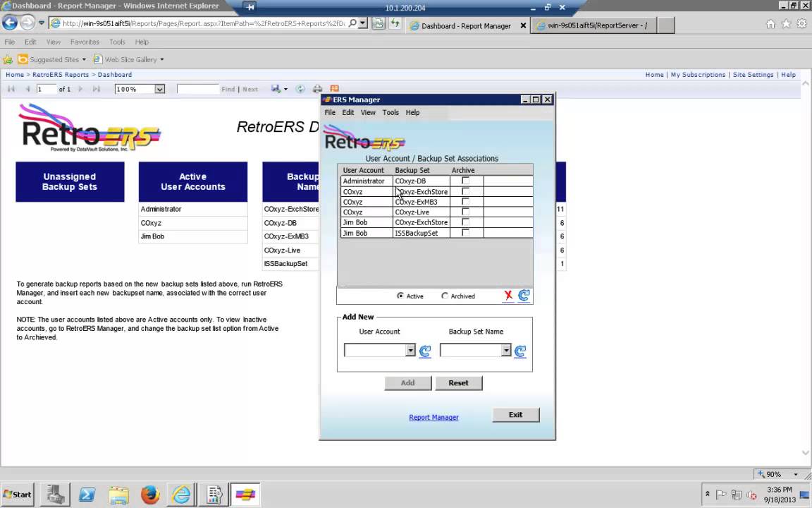812x508 pixels.
Task: Open Edit menu in ERS Manager
Action: click(x=348, y=112)
